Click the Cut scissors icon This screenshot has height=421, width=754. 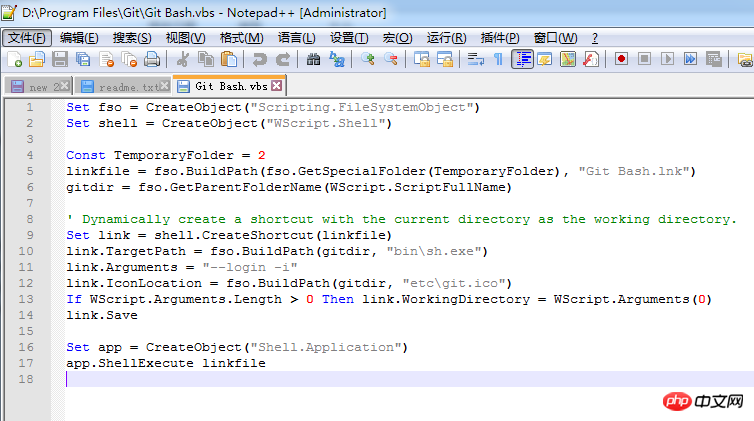183,60
